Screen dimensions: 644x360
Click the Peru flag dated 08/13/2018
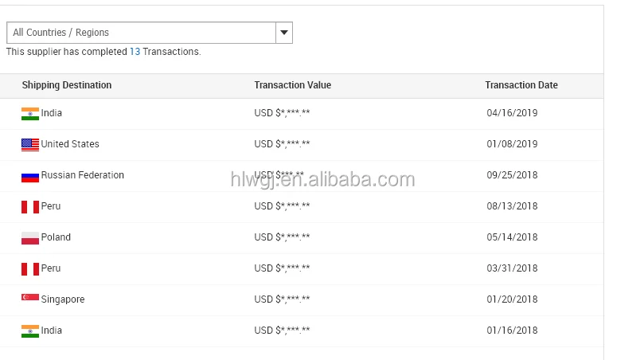point(30,207)
